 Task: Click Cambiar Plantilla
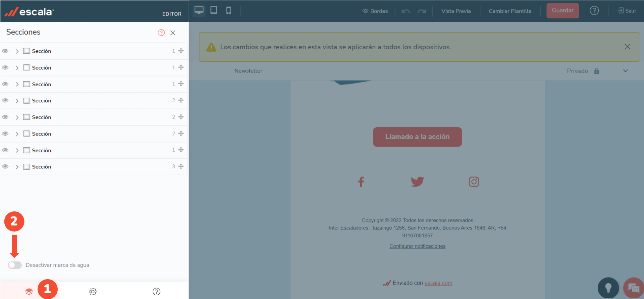coord(510,11)
